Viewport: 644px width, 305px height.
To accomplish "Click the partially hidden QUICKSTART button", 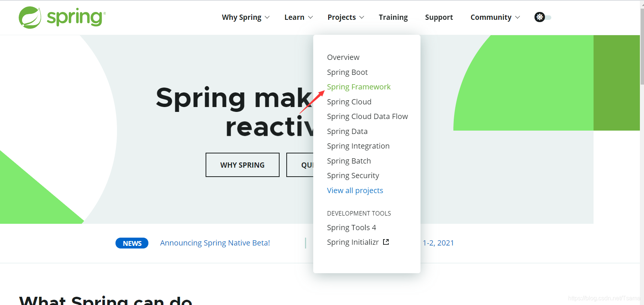I will point(300,165).
